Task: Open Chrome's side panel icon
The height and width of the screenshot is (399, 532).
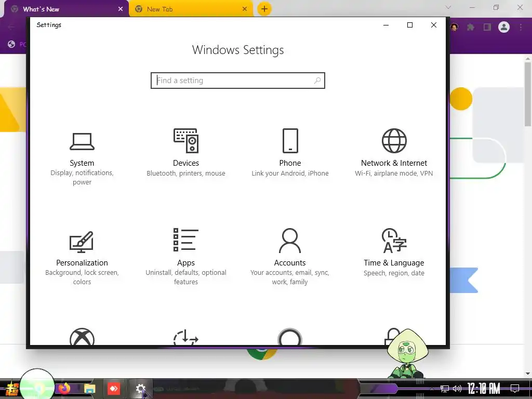Action: tap(487, 27)
